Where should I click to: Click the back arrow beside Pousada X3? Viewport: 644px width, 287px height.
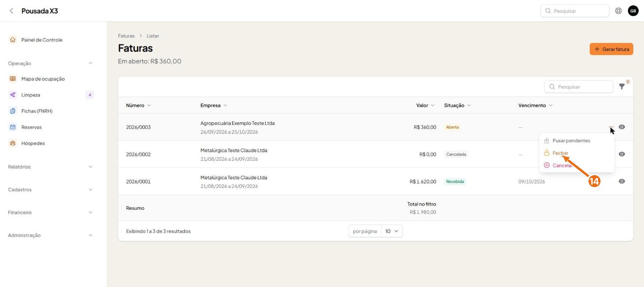tap(11, 11)
